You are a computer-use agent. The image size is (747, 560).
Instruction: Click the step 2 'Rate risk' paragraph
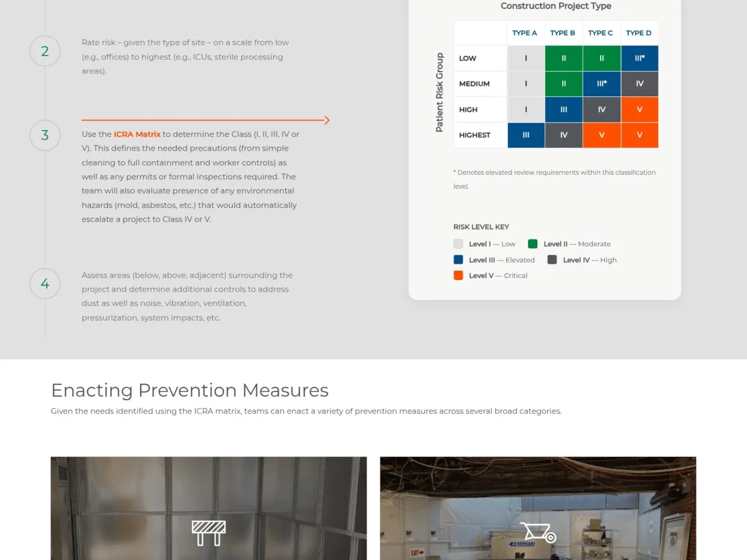coord(186,57)
